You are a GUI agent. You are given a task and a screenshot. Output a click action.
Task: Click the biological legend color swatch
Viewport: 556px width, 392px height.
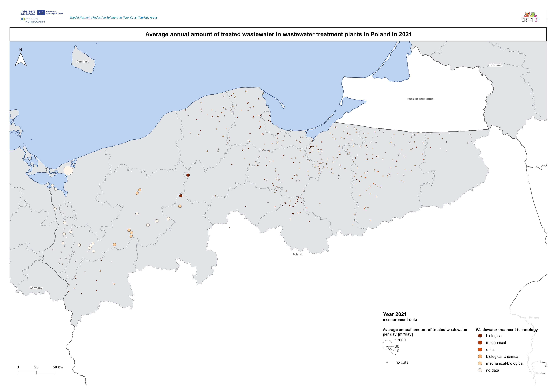[x=480, y=336]
